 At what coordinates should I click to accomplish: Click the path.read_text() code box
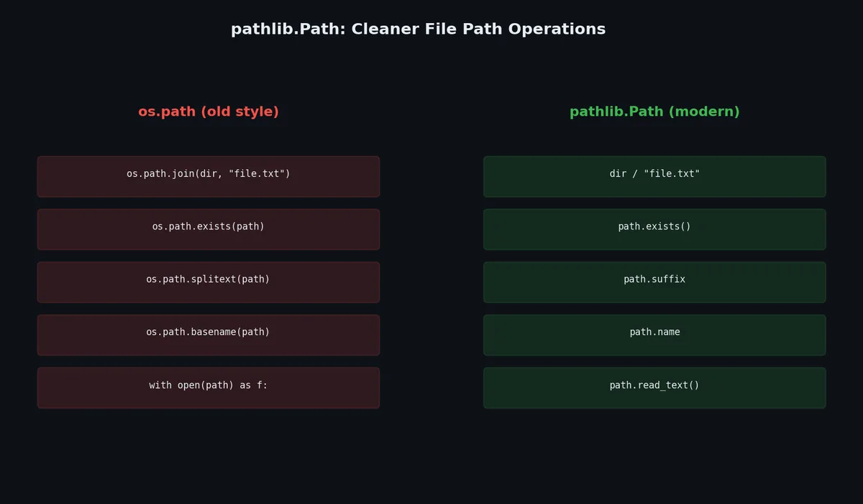tap(654, 388)
